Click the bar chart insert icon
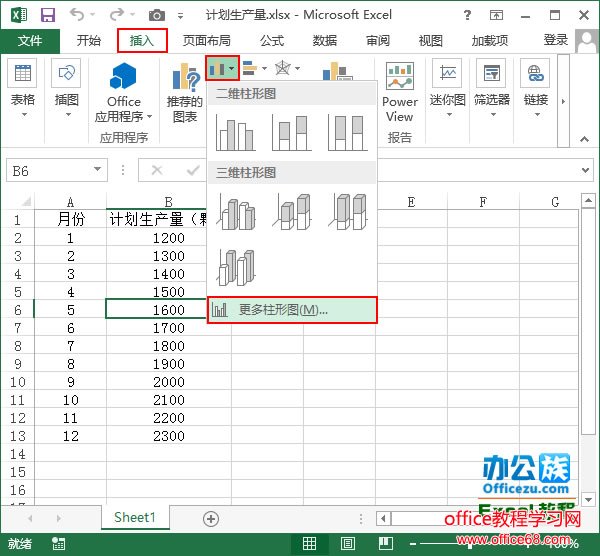 250,68
